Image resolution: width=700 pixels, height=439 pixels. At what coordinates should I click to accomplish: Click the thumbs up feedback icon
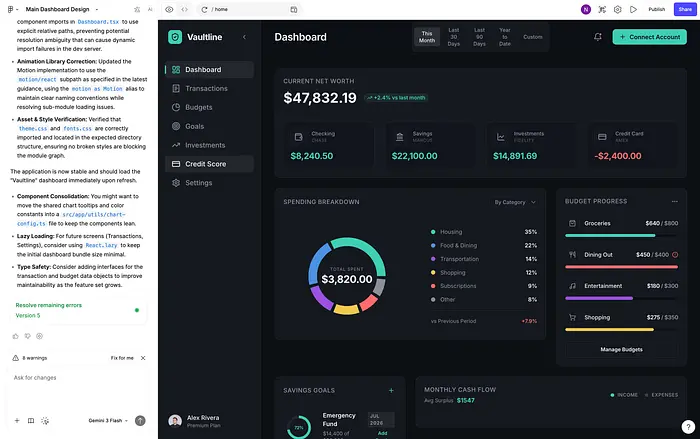point(15,336)
